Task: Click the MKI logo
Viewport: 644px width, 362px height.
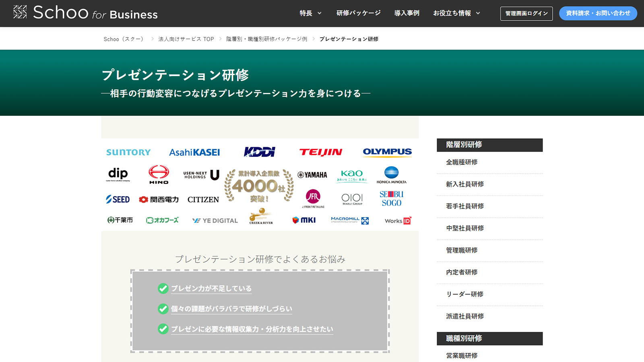Action: (x=304, y=220)
